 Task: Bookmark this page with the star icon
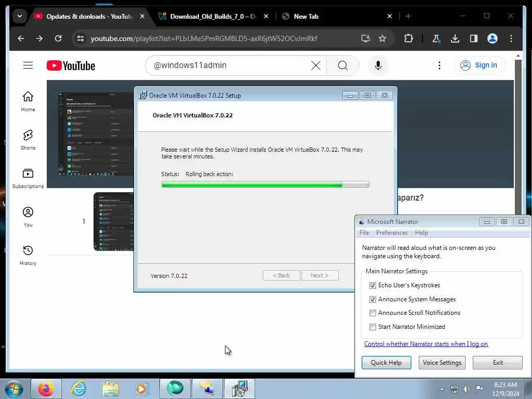pyautogui.click(x=382, y=38)
